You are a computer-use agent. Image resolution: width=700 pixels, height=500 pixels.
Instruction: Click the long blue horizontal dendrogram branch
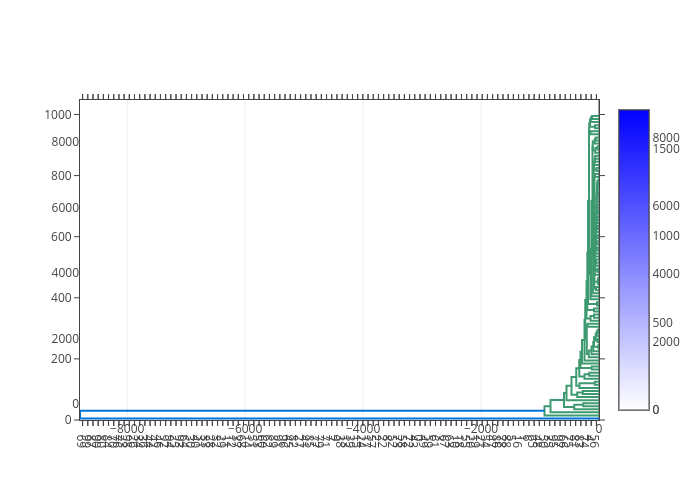click(300, 410)
